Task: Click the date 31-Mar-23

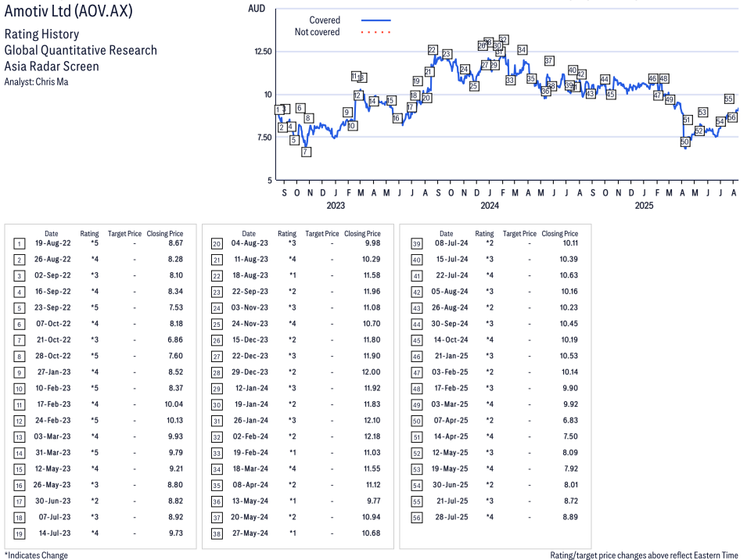Action: [x=53, y=452]
